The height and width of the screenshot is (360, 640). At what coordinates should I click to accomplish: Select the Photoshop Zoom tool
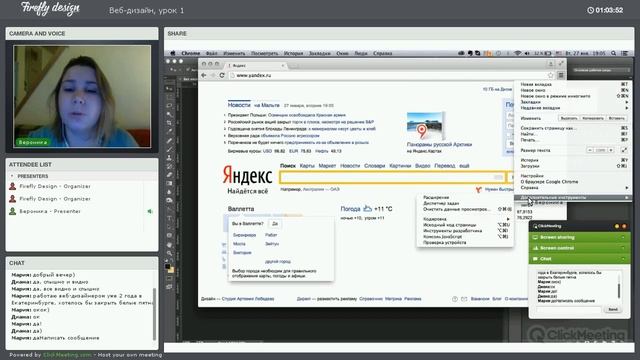(x=169, y=253)
